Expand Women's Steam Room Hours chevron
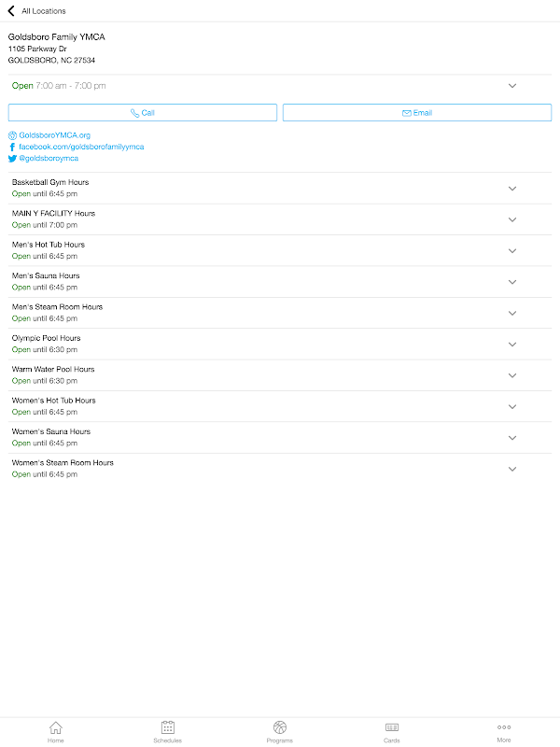 [512, 470]
